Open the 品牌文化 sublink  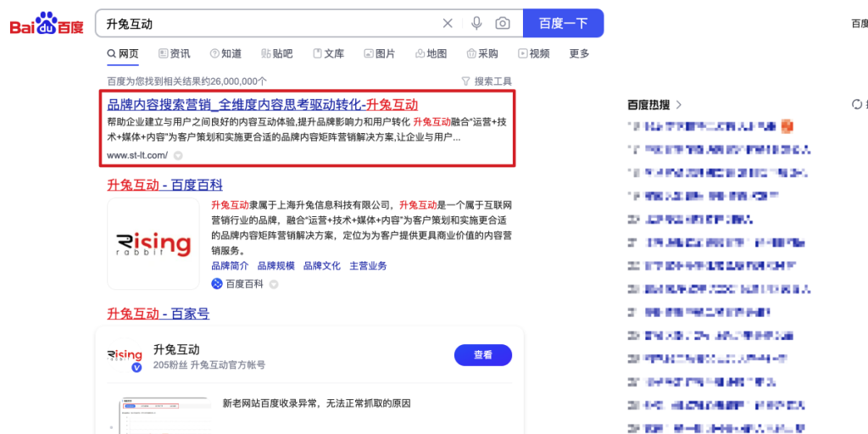[x=321, y=265]
